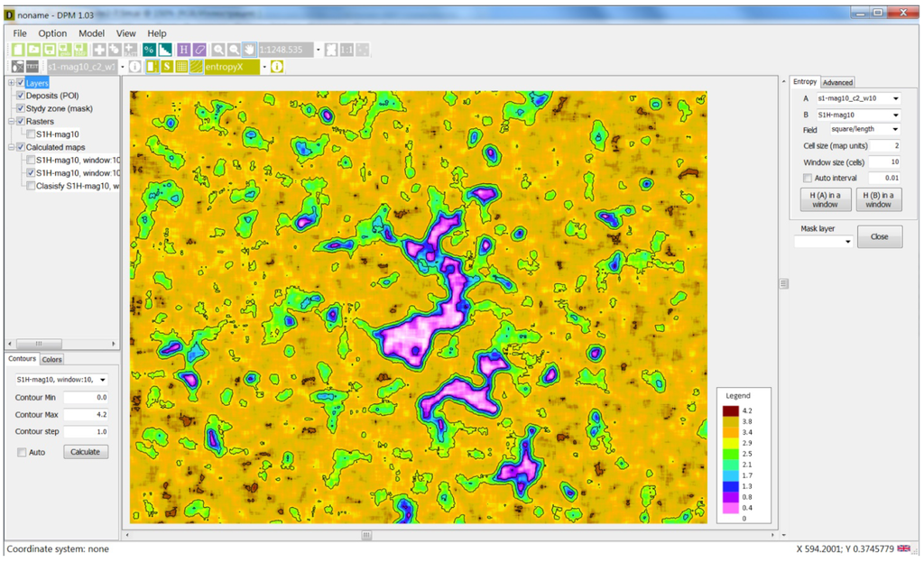Click the histogram icon on the toolbar
Viewport: 924px width, 562px height.
click(x=166, y=49)
